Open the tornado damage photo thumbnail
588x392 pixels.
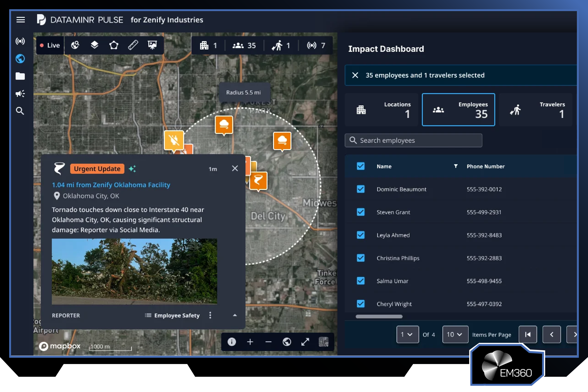(135, 271)
